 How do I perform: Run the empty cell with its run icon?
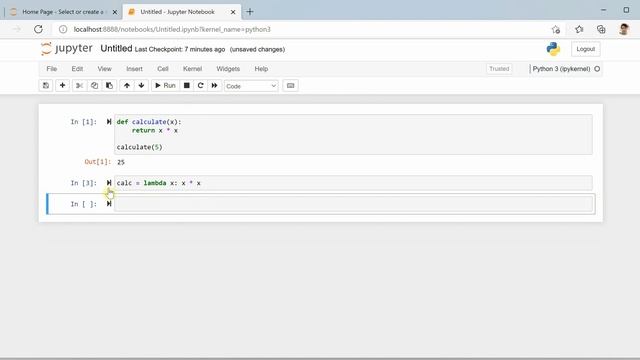click(109, 204)
